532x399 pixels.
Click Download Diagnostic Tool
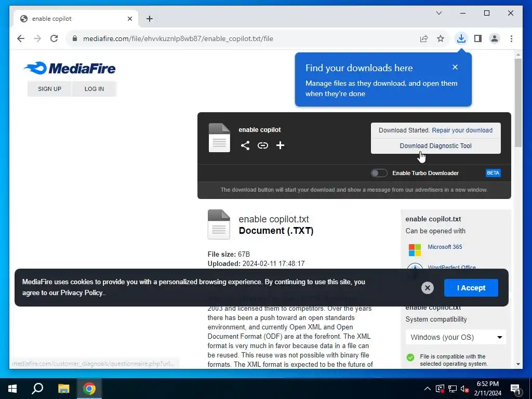(x=436, y=146)
